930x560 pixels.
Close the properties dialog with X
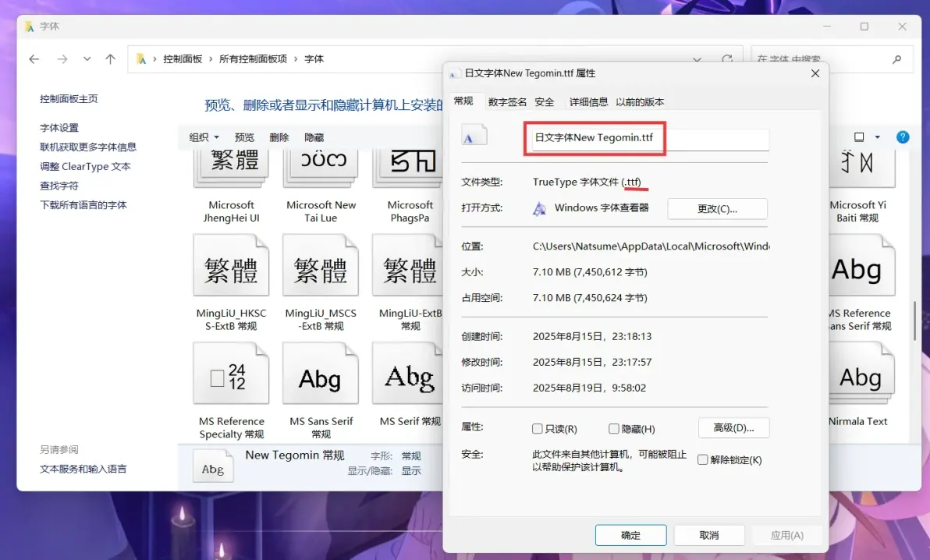pyautogui.click(x=815, y=73)
